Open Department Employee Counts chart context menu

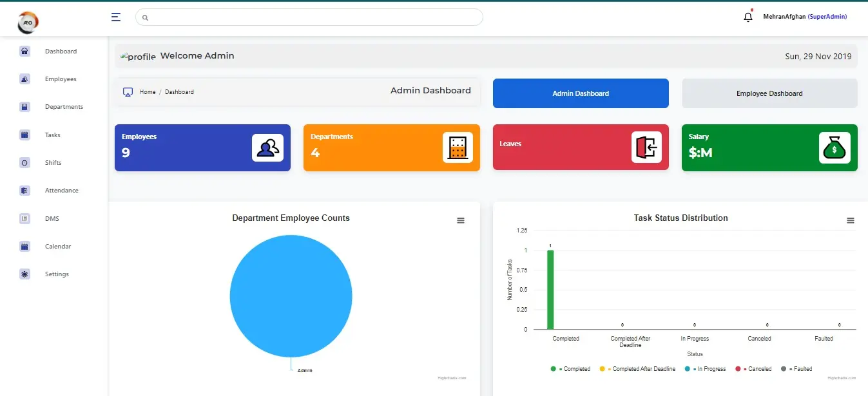(461, 221)
